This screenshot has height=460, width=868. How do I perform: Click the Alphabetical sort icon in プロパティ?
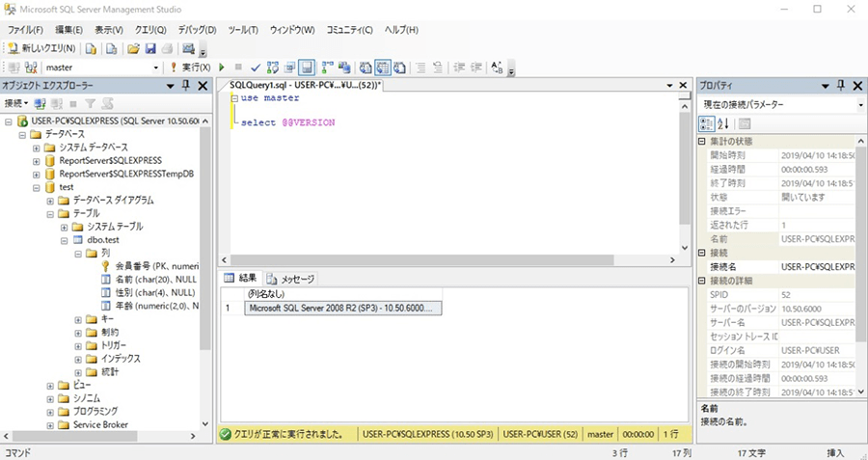coord(723,123)
